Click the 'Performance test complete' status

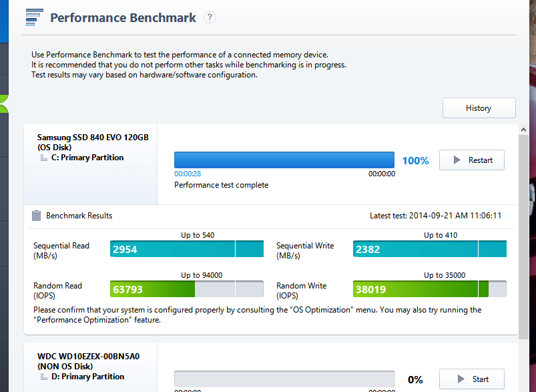[x=221, y=185]
